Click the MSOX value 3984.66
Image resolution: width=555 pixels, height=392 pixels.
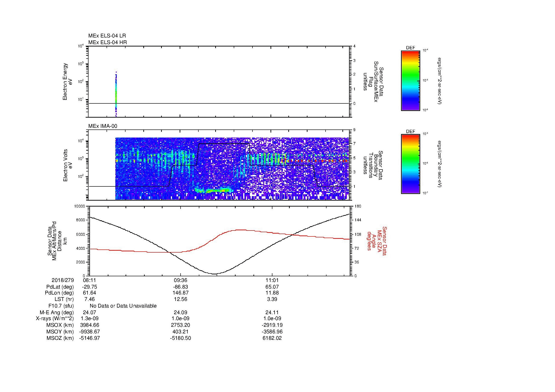click(90, 325)
